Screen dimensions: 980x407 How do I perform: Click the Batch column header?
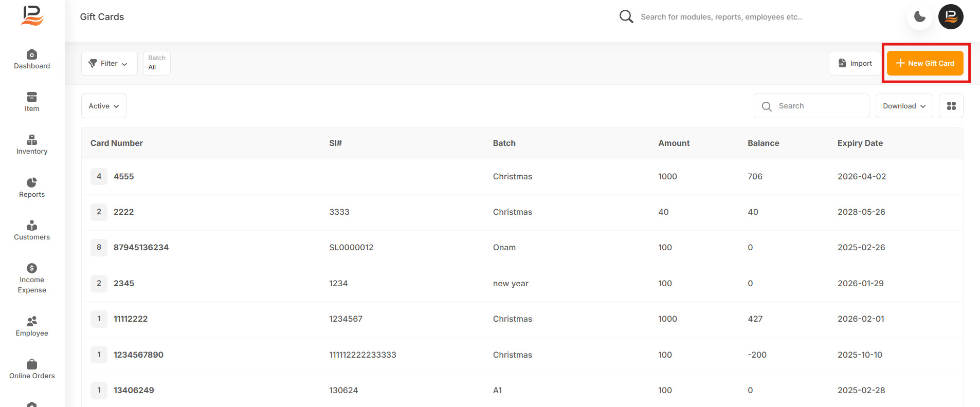pyautogui.click(x=504, y=143)
